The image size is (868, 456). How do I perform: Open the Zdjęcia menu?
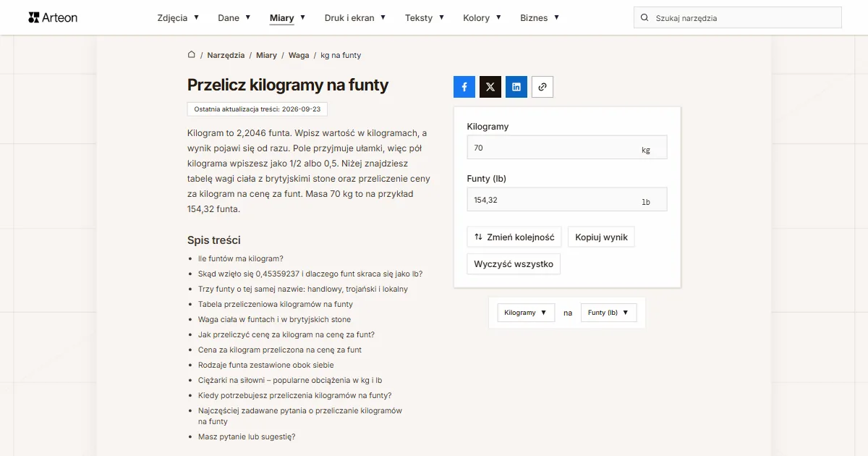click(178, 17)
